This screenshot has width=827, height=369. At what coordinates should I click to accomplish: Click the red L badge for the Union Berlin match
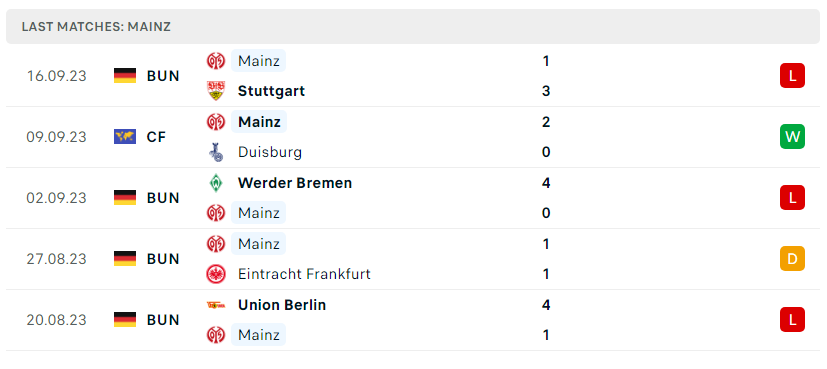[792, 320]
